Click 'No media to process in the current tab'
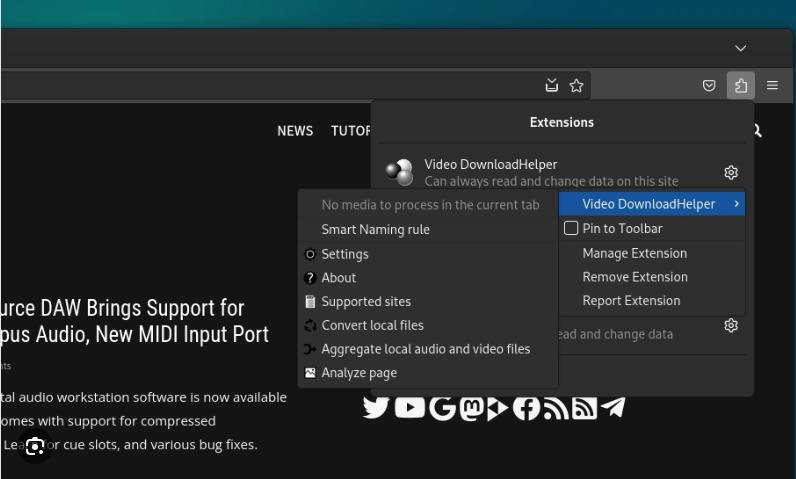This screenshot has height=479, width=796. [430, 205]
